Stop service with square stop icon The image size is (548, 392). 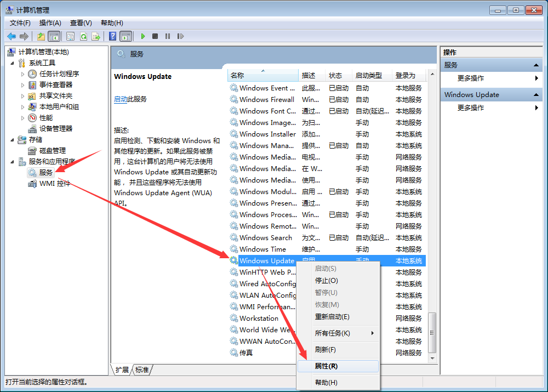155,36
